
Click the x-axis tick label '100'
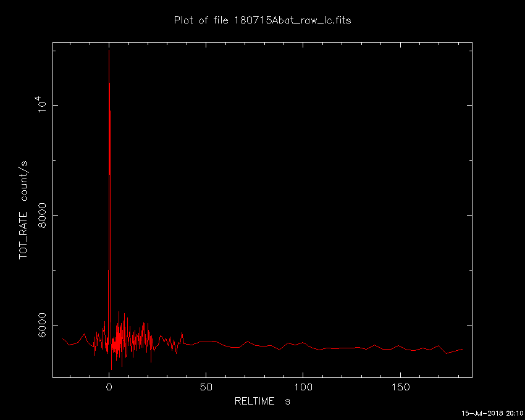tap(303, 387)
